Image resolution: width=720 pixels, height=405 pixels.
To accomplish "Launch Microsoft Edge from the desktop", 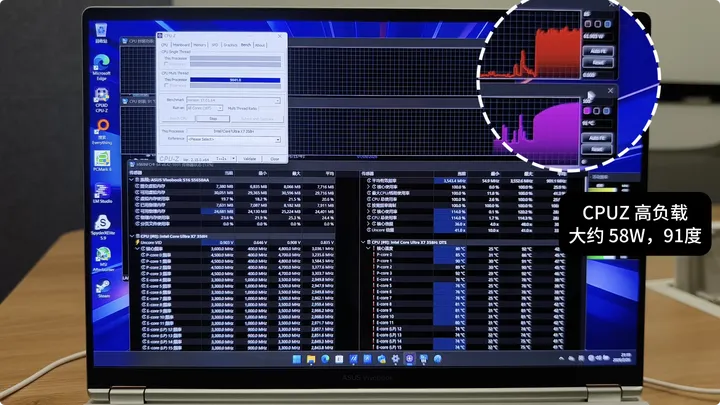I will [101, 67].
